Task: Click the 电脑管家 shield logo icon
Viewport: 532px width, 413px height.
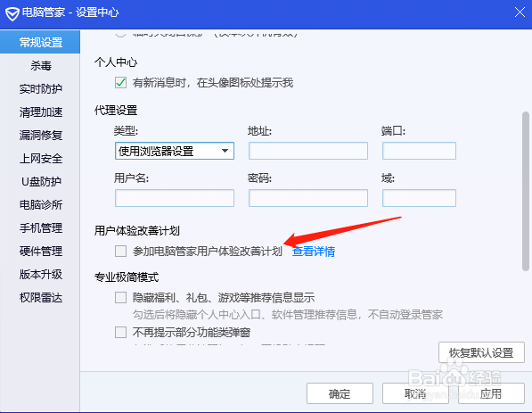Action: (12, 13)
